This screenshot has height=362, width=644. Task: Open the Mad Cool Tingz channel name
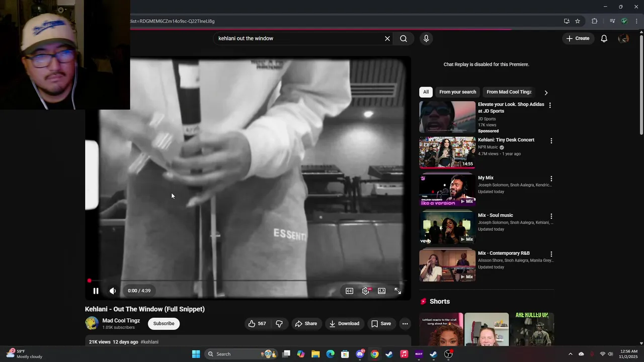121,320
